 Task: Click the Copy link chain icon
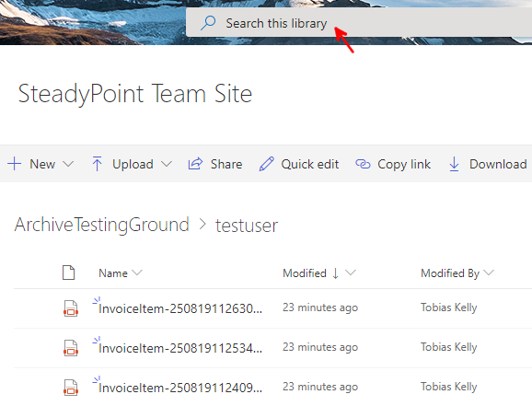[x=363, y=164]
